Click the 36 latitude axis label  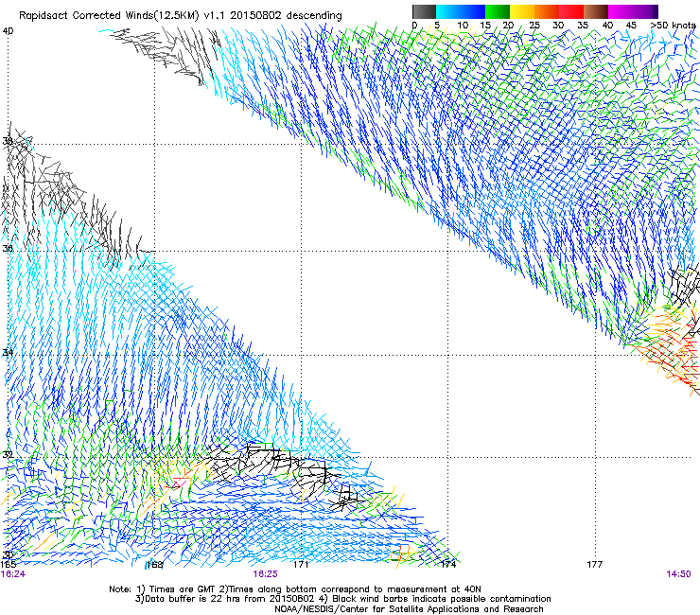pyautogui.click(x=8, y=248)
